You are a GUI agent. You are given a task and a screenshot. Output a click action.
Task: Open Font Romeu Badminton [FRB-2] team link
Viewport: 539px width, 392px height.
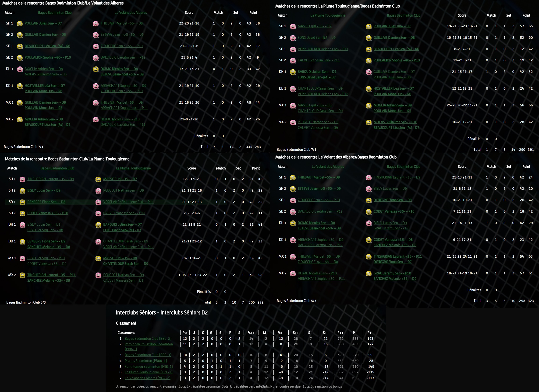(149, 366)
